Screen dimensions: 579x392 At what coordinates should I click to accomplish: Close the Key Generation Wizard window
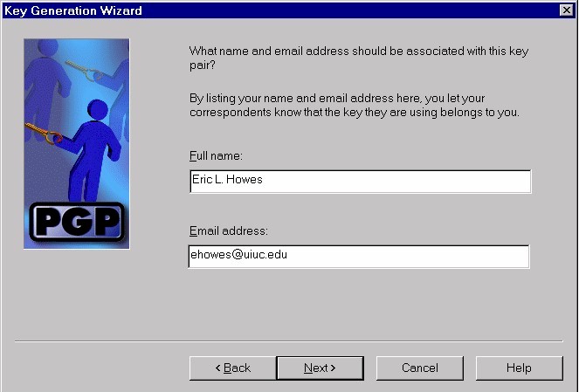[x=567, y=10]
